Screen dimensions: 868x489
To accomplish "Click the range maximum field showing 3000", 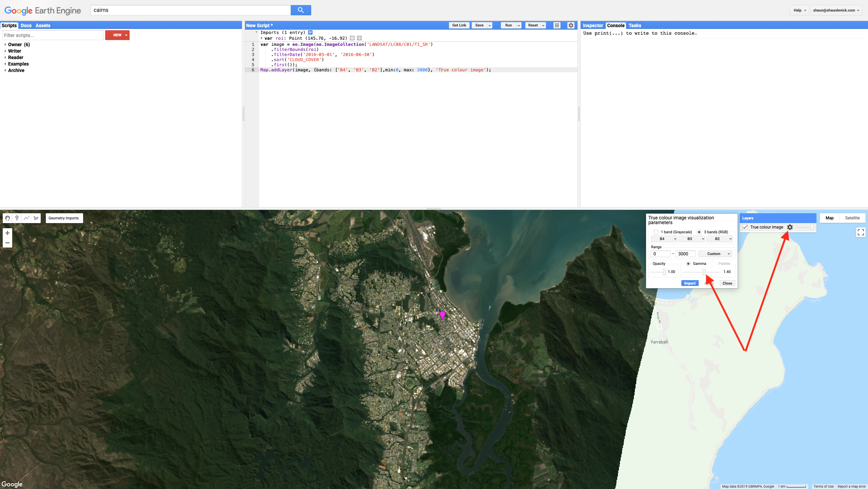I will point(685,254).
